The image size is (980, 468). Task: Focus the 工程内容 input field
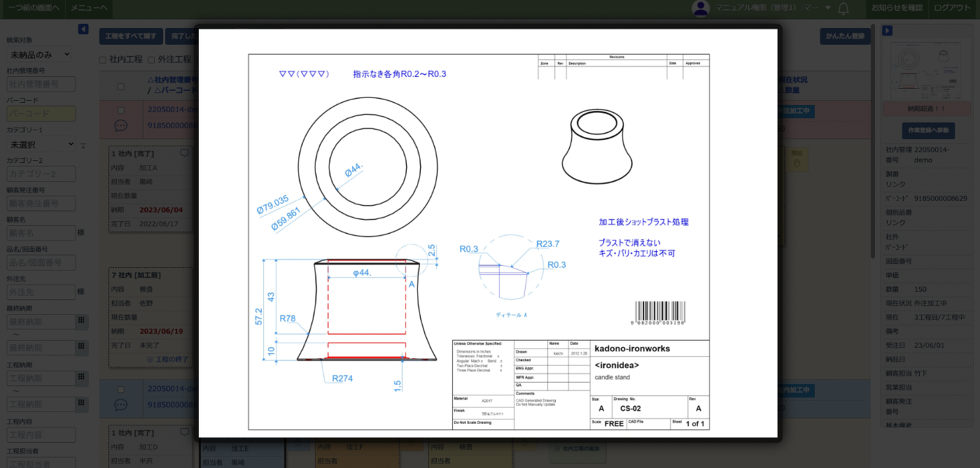[x=41, y=435]
